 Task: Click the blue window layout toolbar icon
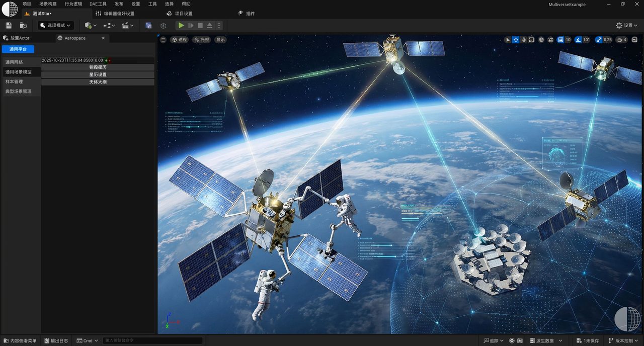148,25
